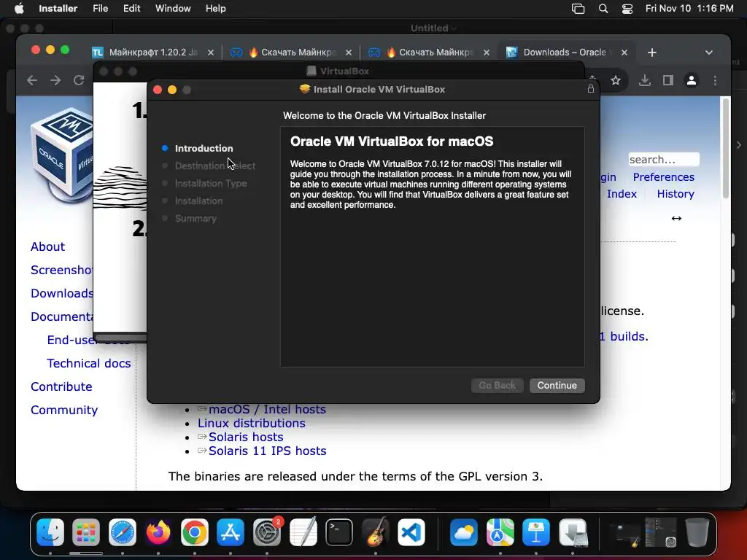Viewport: 747px width, 560px height.
Task: Open the cloud-and-sun app in the Dock
Action: coord(464,532)
